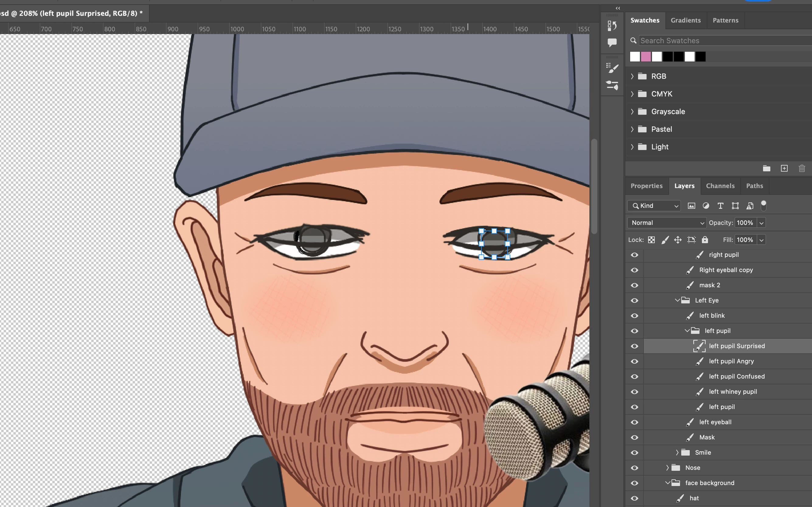Expand the Smile layer group
This screenshot has height=507, width=812.
(x=677, y=452)
